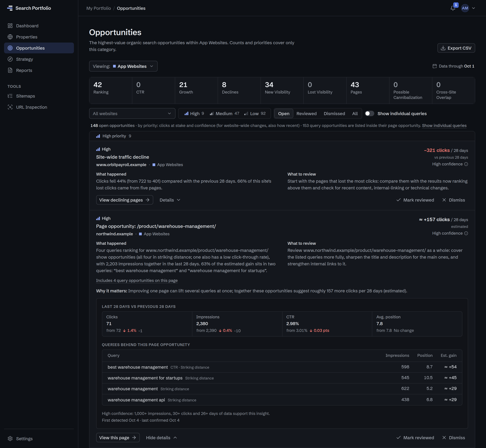The width and height of the screenshot is (486, 448).
Task: Click View declining pages button
Action: [125, 200]
